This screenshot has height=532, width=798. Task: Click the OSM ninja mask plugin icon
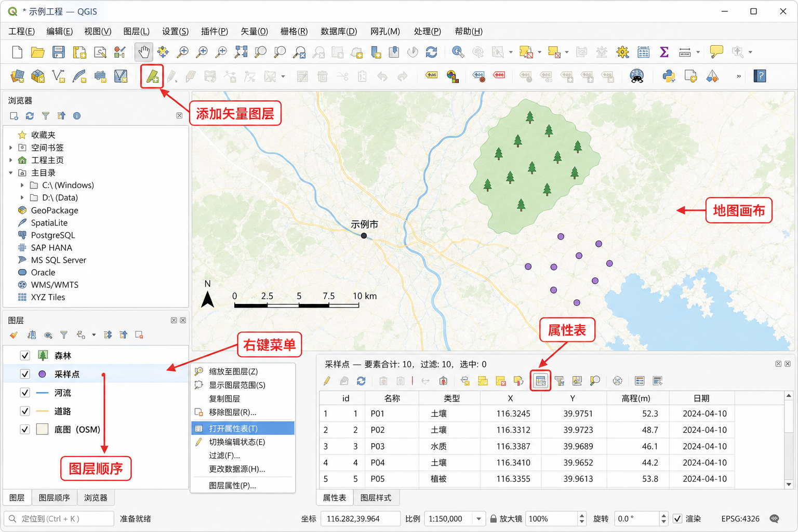(x=637, y=76)
